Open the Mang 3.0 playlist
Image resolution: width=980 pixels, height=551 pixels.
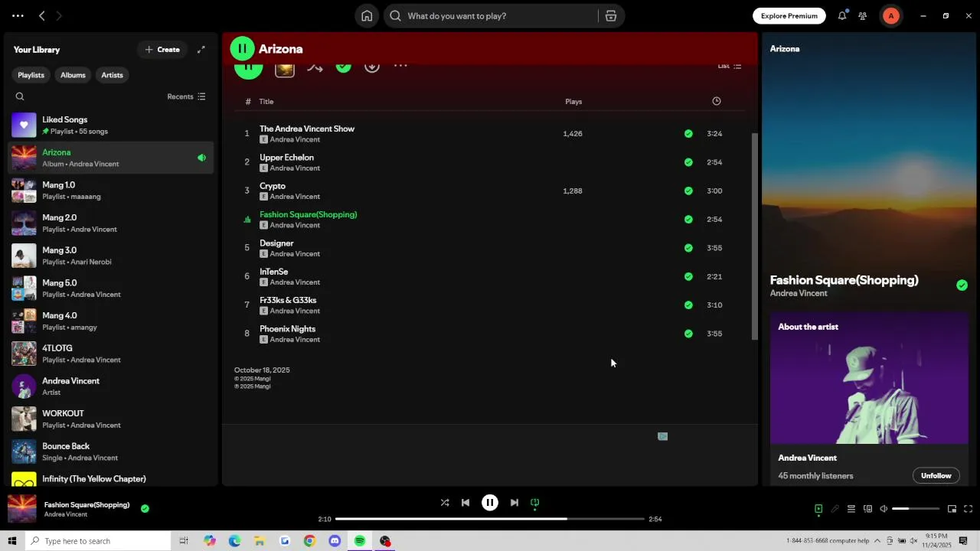(112, 256)
